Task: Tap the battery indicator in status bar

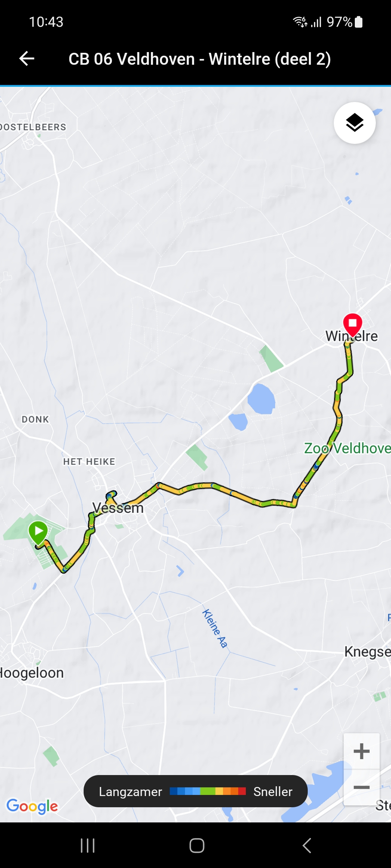Action: point(358,22)
